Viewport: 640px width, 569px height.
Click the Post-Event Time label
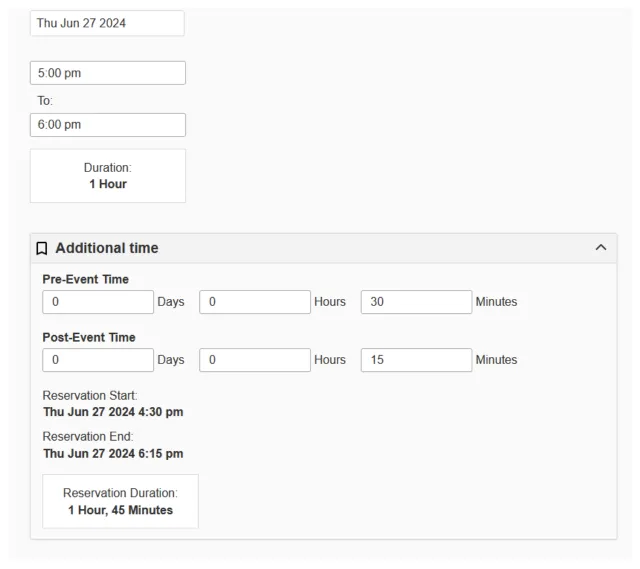(x=89, y=337)
